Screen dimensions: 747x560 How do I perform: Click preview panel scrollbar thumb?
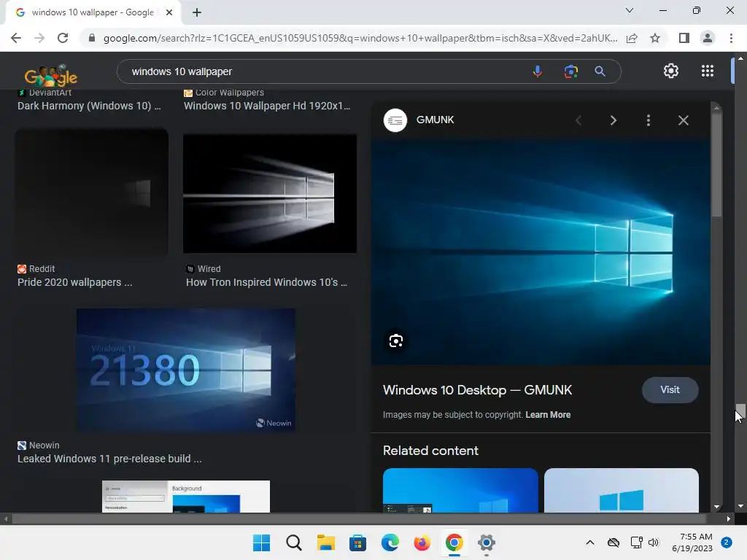click(716, 164)
